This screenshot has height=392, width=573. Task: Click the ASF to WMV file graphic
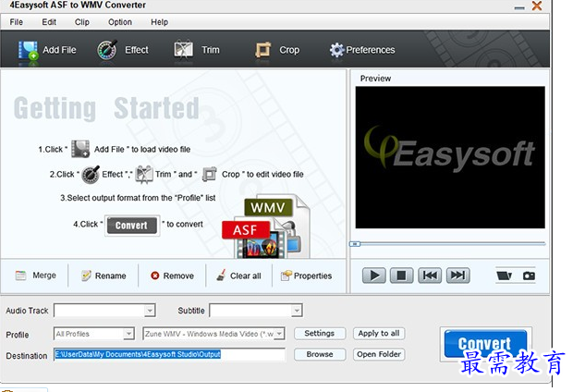pyautogui.click(x=266, y=227)
